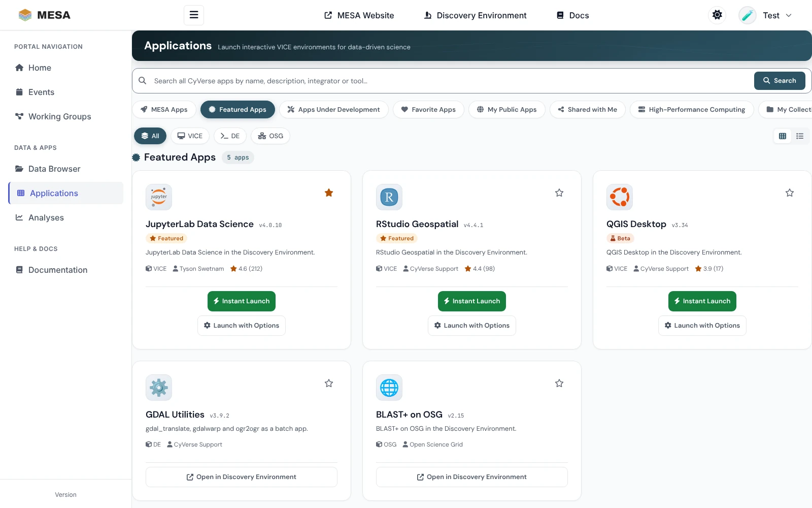812x508 pixels.
Task: Favorite QGIS Desktop with the star
Action: pos(790,193)
